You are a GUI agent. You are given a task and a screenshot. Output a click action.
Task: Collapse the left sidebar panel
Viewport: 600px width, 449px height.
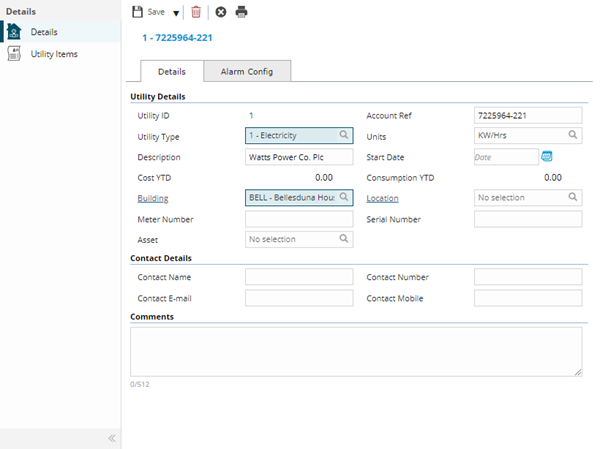point(111,438)
